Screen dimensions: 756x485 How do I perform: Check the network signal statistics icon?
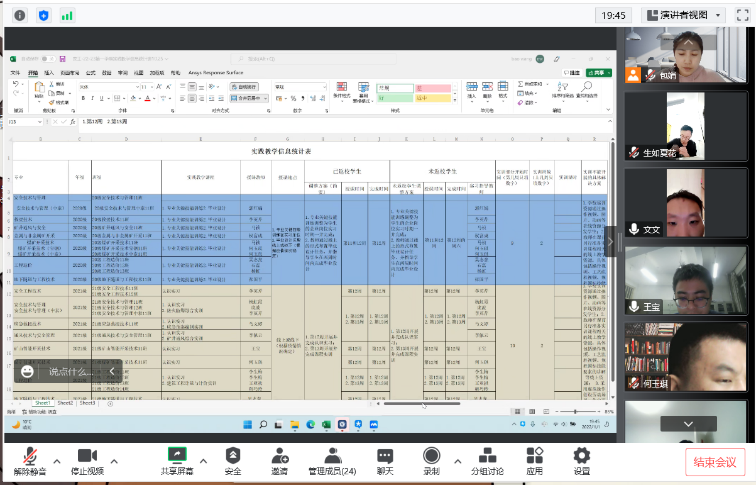coord(67,15)
